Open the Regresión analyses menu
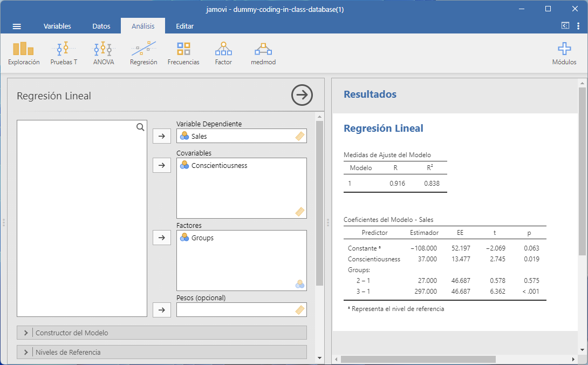Viewport: 588px width, 365px height. 143,53
